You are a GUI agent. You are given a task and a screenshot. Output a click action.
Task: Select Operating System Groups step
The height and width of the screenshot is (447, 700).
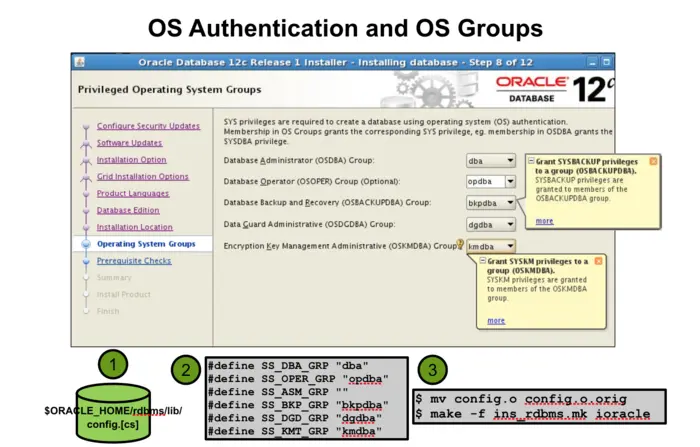coord(146,244)
